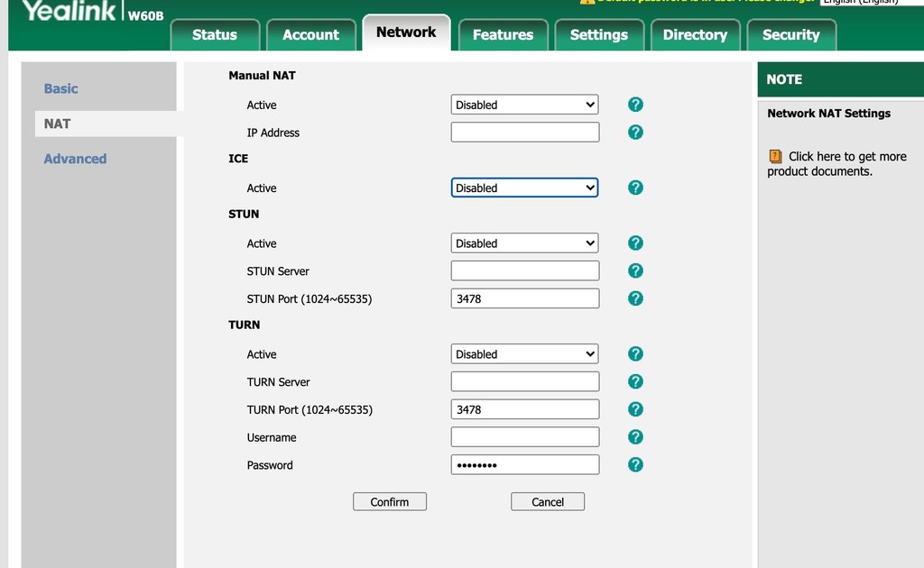Open help icon beside Username field
Screen dimensions: 924x568
pos(635,436)
